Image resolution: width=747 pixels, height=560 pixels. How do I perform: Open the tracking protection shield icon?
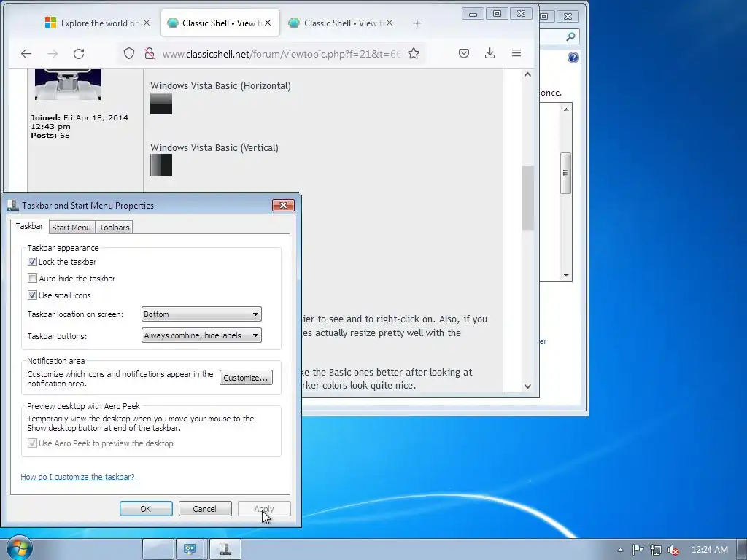(x=129, y=54)
